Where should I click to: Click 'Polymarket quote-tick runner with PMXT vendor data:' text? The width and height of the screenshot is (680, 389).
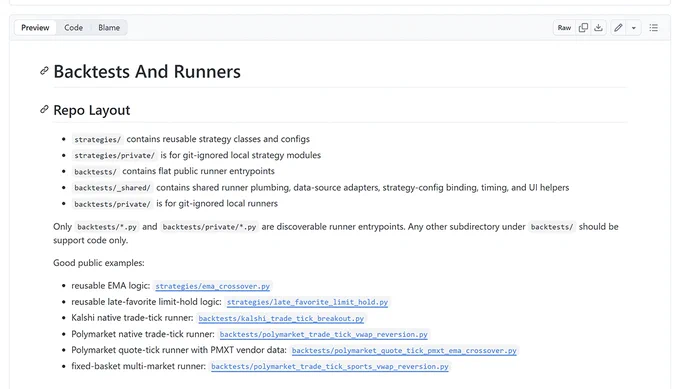tap(179, 350)
